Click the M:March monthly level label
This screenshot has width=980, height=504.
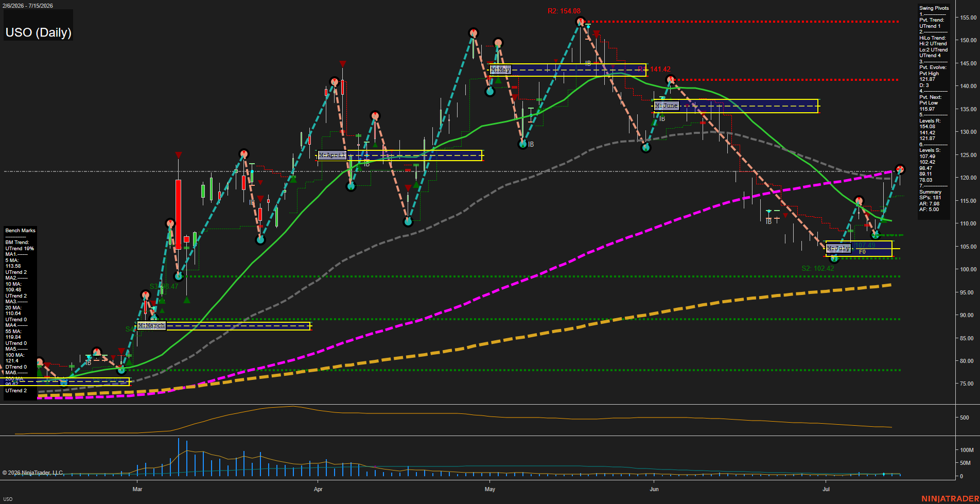coord(151,325)
